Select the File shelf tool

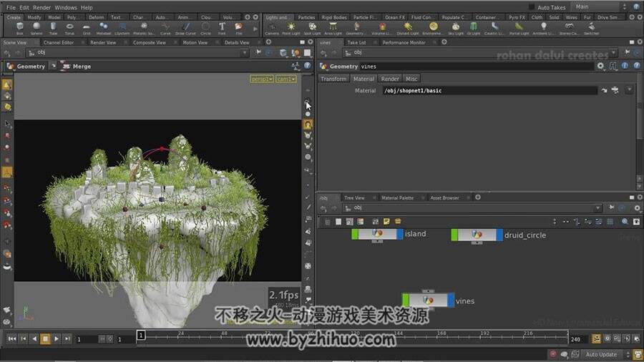point(238,29)
